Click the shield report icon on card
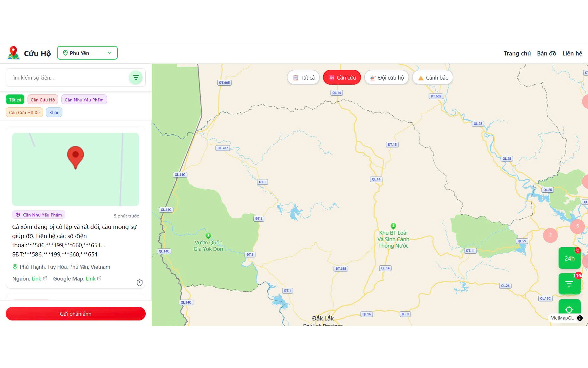Viewport: 588px width, 368px height. click(140, 282)
